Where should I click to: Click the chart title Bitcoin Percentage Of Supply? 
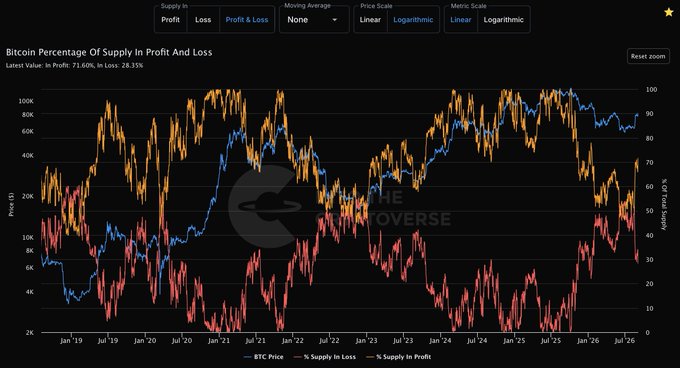point(109,52)
